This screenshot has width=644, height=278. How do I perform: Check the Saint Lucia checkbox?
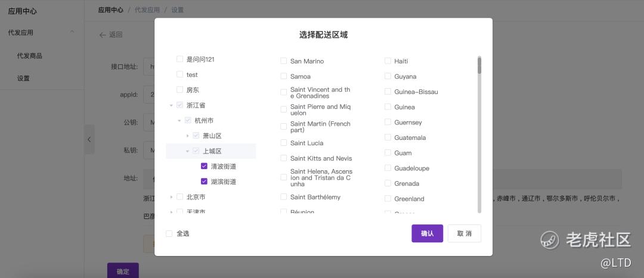[x=283, y=143]
